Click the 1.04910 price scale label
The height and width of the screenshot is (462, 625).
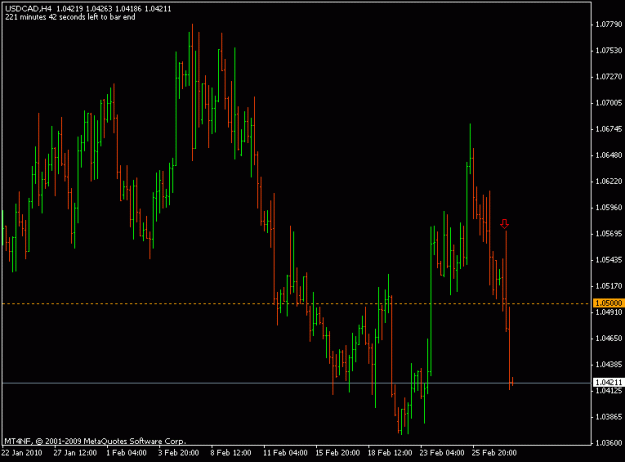(609, 312)
